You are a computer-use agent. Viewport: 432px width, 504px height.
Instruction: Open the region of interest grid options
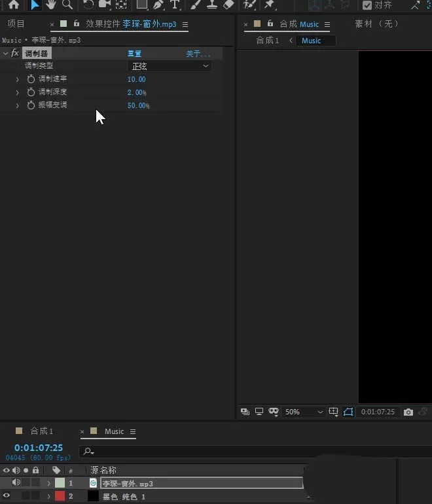click(x=333, y=412)
